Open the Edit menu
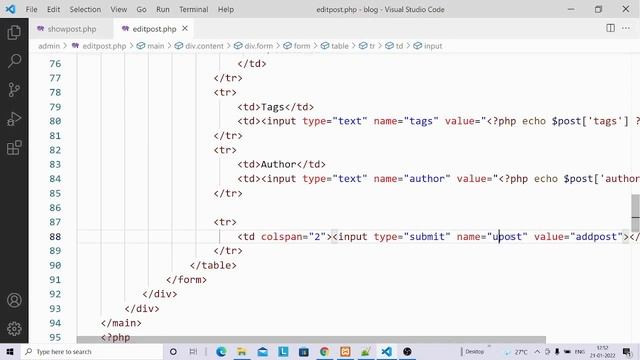 [x=53, y=9]
